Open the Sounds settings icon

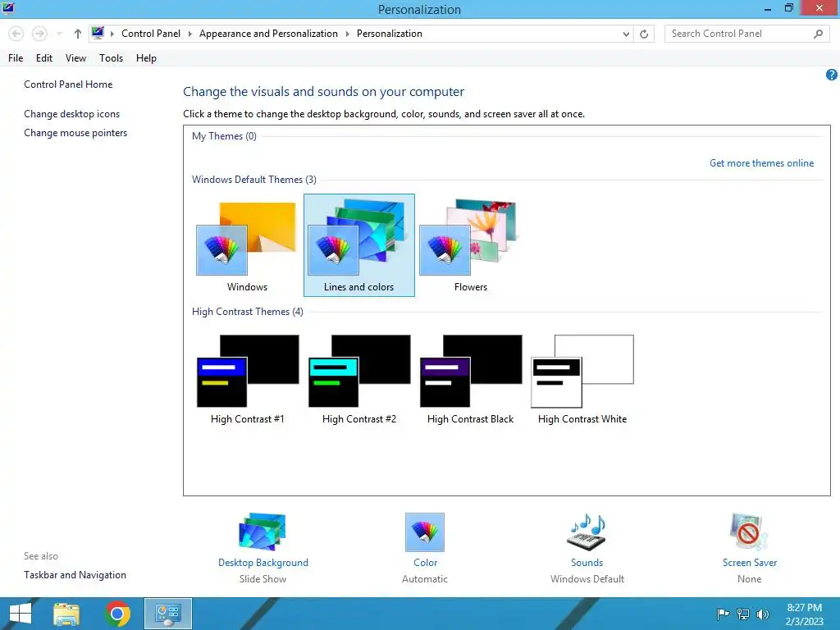tap(587, 532)
